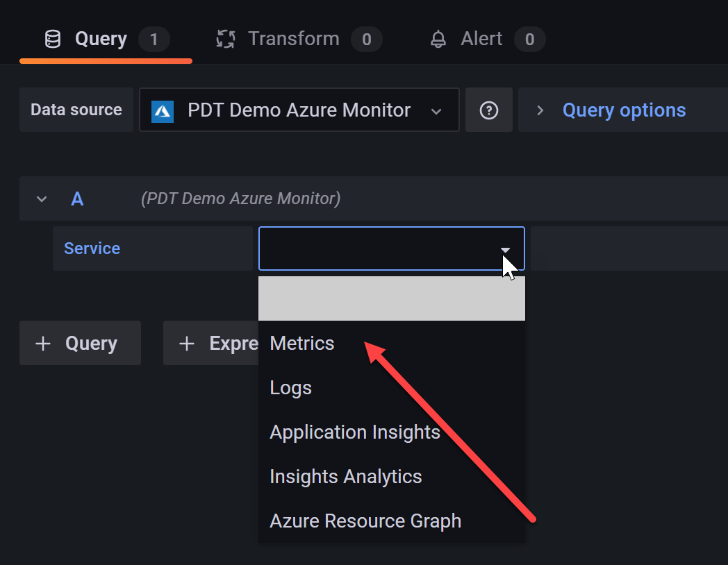This screenshot has width=728, height=565.
Task: Click the Transform tab count badge 0
Action: 367,40
